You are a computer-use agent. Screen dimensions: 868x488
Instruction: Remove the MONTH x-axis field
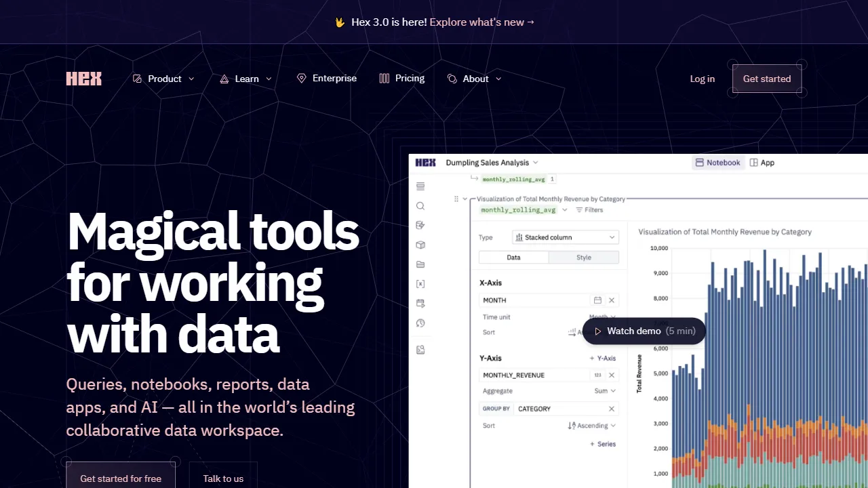click(612, 300)
